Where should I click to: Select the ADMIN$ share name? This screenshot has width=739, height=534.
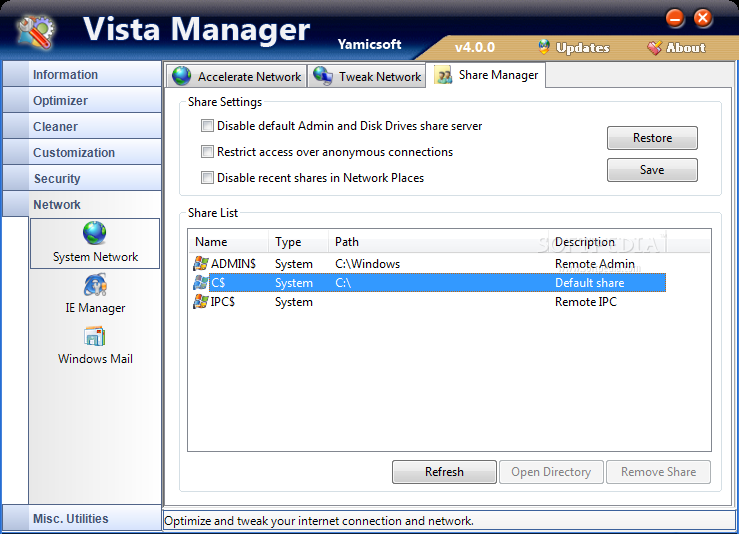point(233,263)
